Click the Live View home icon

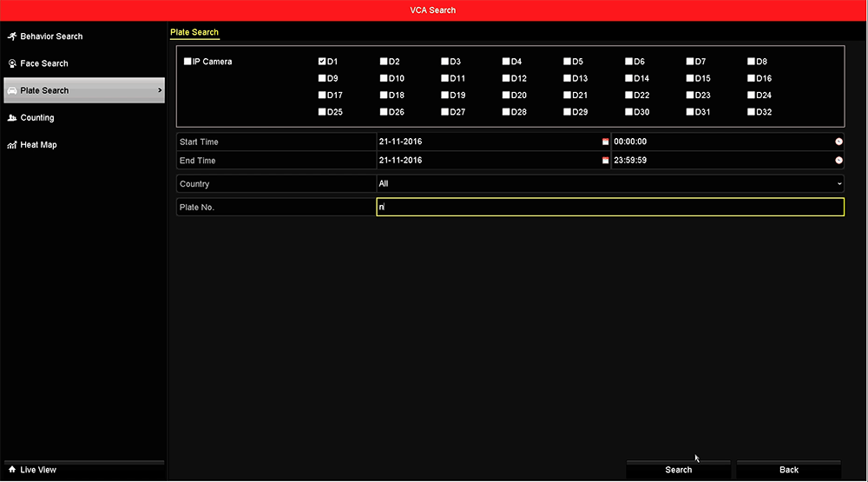[x=11, y=470]
